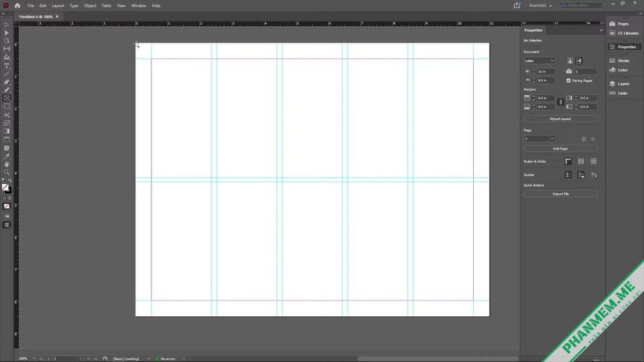The image size is (644, 362).
Task: Set portrait page orientation
Action: 570,61
